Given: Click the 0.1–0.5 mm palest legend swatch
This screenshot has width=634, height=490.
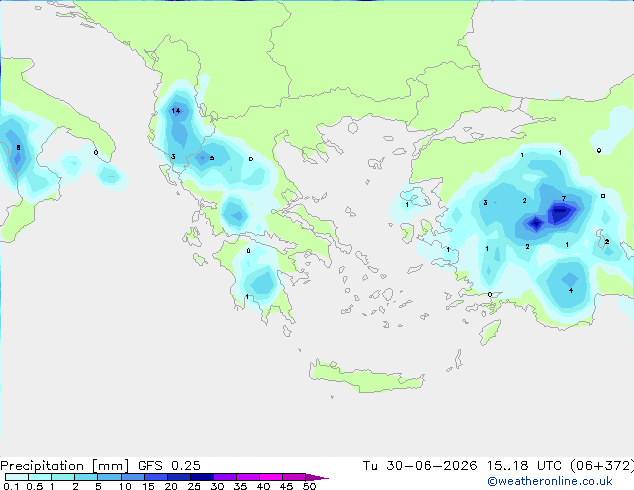Looking at the screenshot, I should tap(17, 477).
